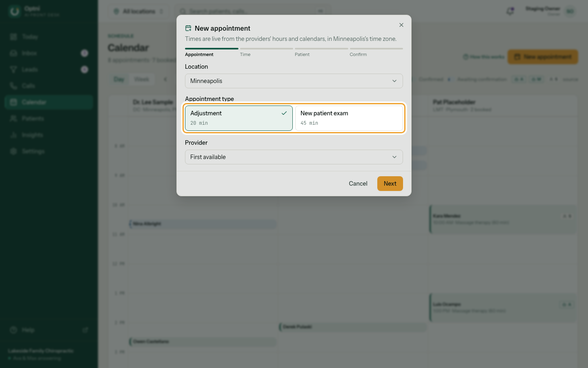Choose the New patient exam 45 min option
This screenshot has height=368, width=588.
[349, 118]
